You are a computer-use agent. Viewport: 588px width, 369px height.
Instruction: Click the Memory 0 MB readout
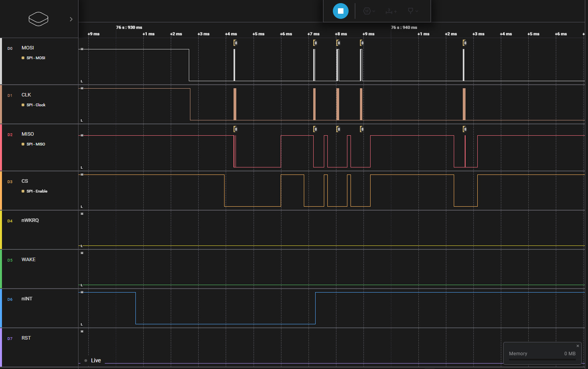click(x=542, y=354)
